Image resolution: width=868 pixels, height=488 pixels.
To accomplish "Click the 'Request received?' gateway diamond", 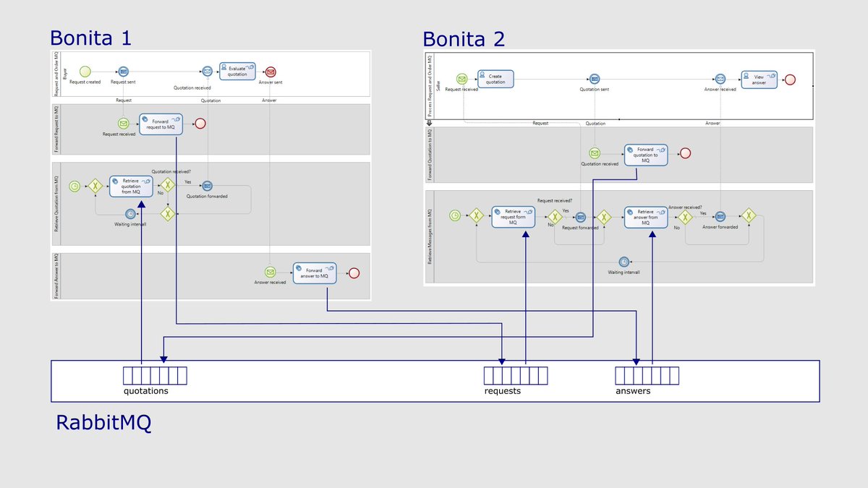I will (x=555, y=216).
